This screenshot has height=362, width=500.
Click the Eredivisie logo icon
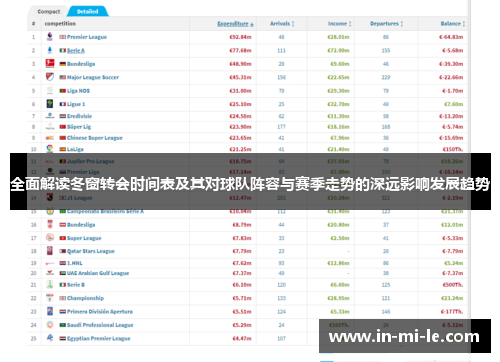(x=50, y=116)
